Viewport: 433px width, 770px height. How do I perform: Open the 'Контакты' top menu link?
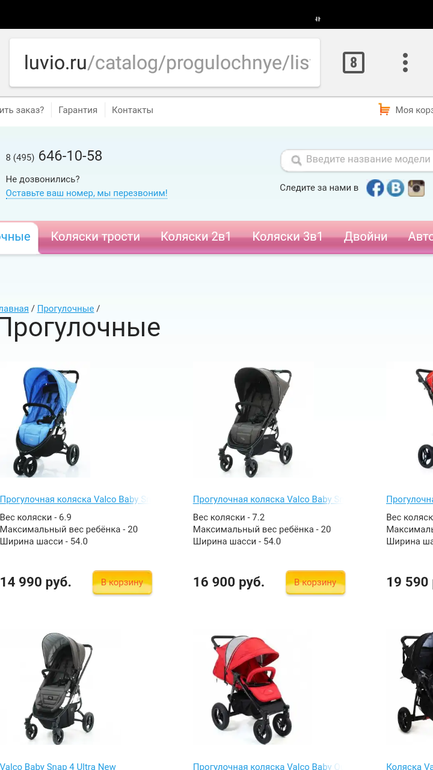[x=132, y=110]
